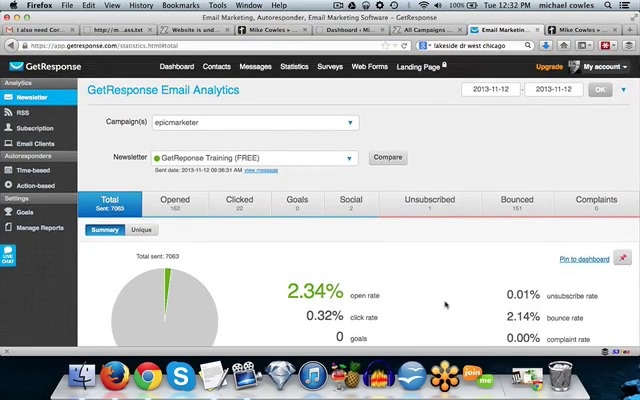This screenshot has width=640, height=400.
Task: Open iTunes from the Dock
Action: 313,376
